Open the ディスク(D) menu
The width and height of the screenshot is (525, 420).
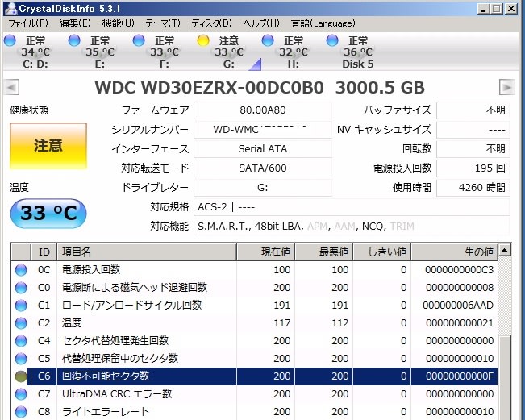click(x=211, y=23)
